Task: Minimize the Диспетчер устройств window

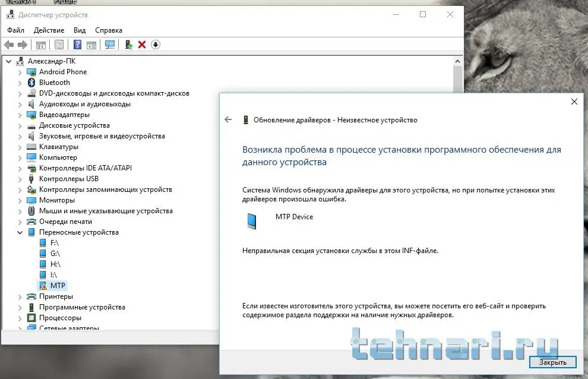Action: click(396, 14)
